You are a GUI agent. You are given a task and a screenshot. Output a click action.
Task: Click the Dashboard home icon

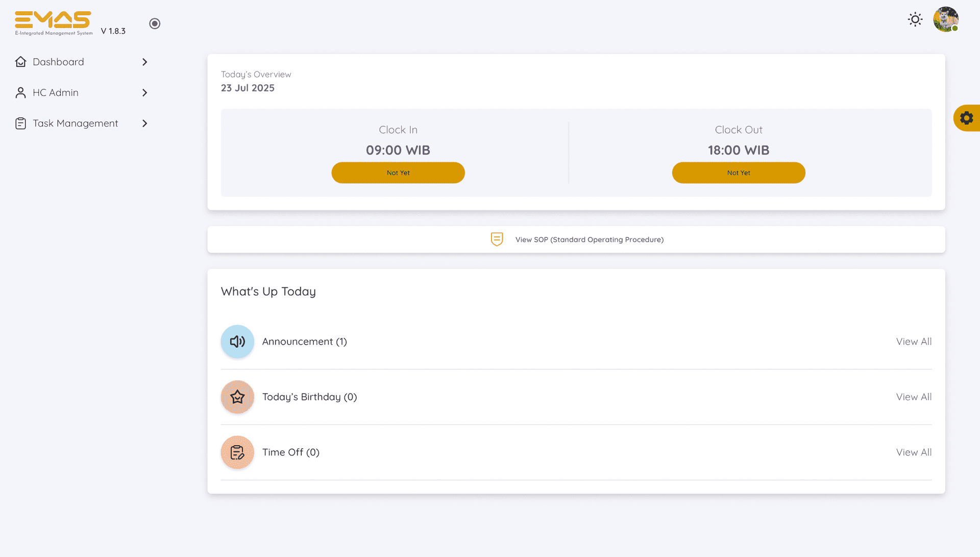20,62
